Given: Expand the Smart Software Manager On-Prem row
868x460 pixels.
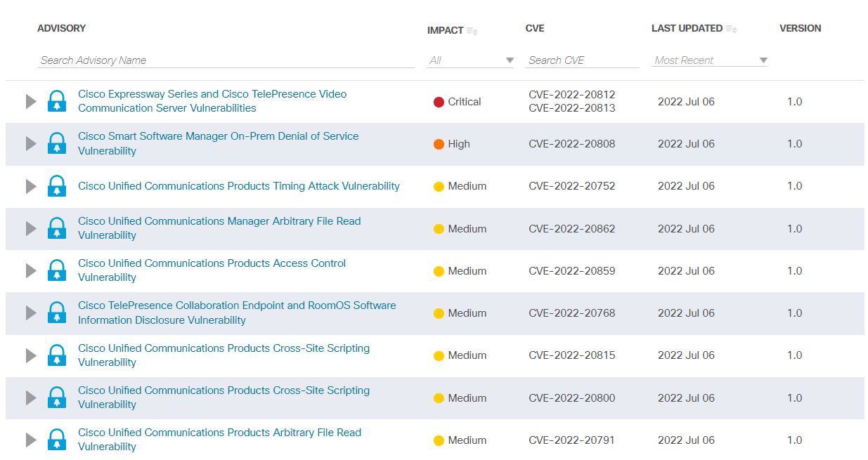Looking at the screenshot, I should pyautogui.click(x=30, y=143).
